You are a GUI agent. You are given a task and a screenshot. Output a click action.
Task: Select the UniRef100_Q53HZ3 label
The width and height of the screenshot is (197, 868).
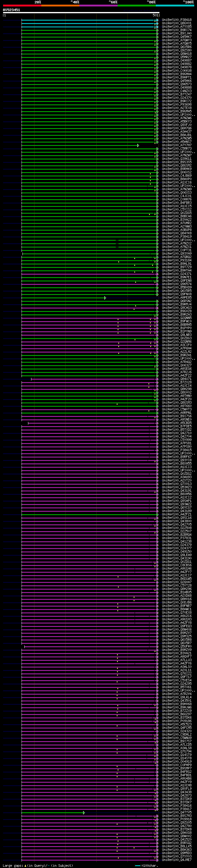click(177, 487)
